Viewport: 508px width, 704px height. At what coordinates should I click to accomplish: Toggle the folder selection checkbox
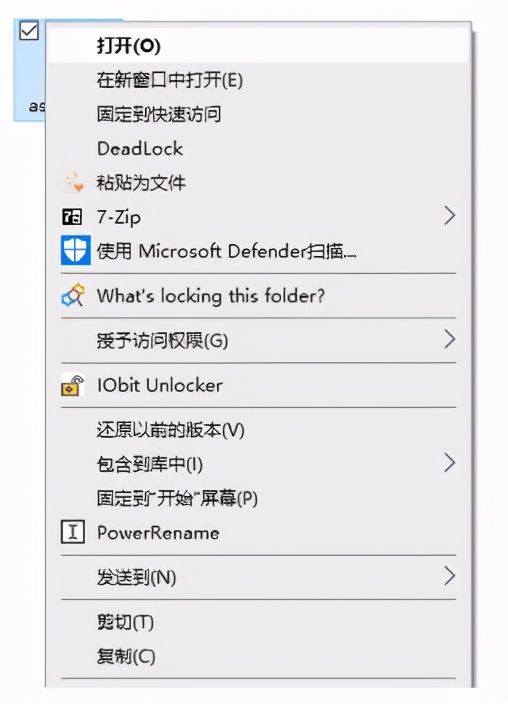[29, 31]
